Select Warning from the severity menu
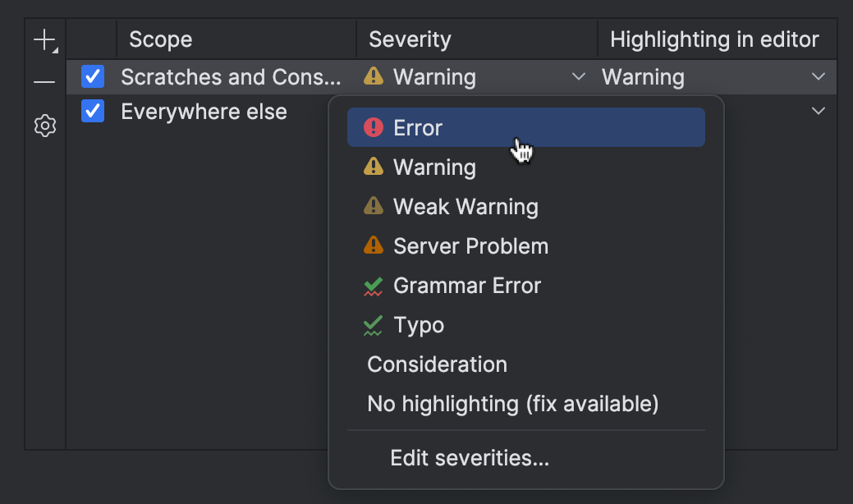 click(434, 167)
